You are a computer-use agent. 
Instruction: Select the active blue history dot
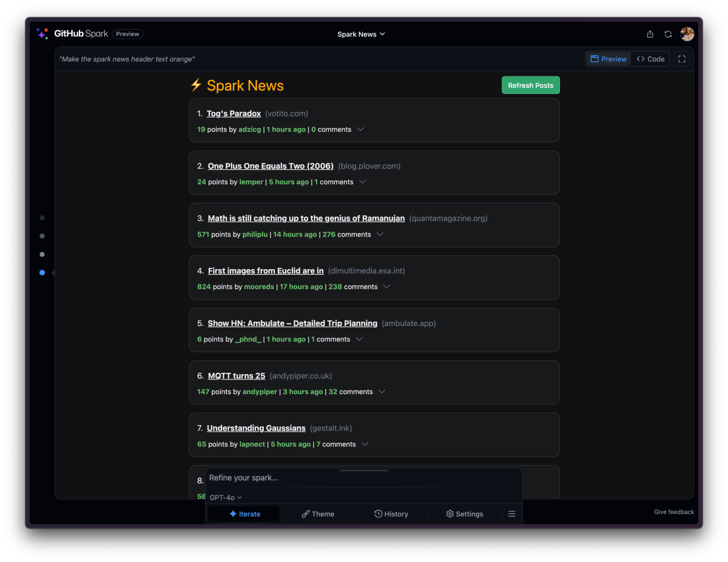pos(42,273)
